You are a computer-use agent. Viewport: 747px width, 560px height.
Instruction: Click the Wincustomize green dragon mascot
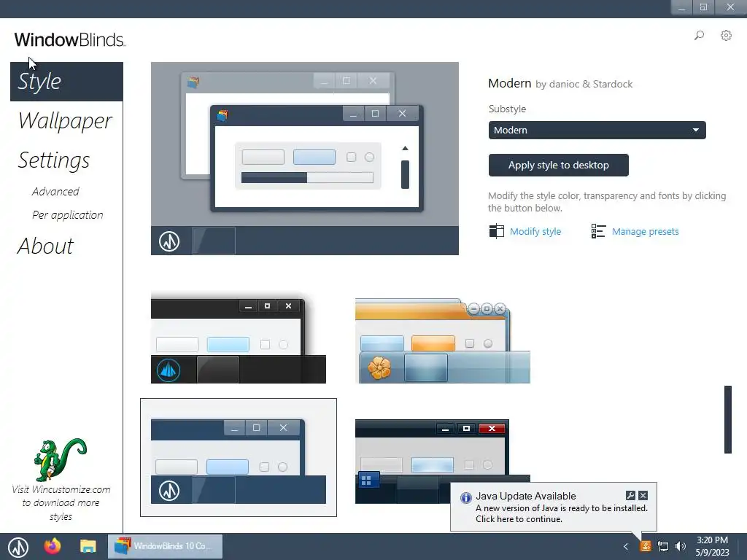(61, 459)
